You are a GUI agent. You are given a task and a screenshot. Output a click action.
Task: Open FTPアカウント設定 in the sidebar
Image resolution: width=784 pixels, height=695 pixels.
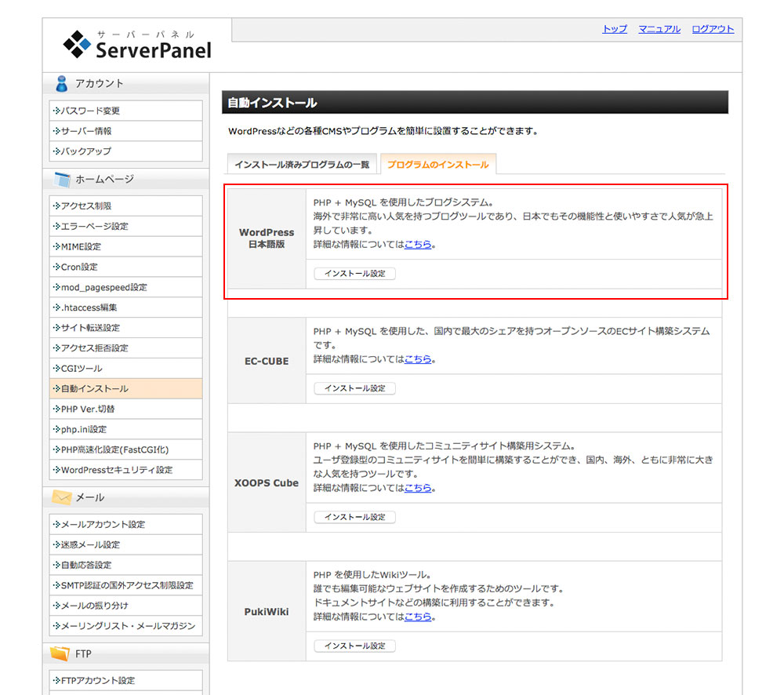[126, 681]
